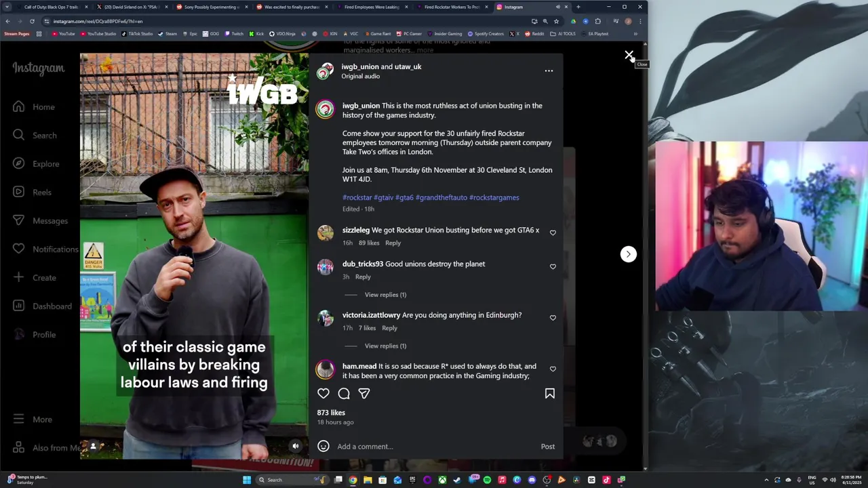The image size is (868, 488).
Task: Open the AI TOOLS bookmark folder
Action: click(x=564, y=34)
